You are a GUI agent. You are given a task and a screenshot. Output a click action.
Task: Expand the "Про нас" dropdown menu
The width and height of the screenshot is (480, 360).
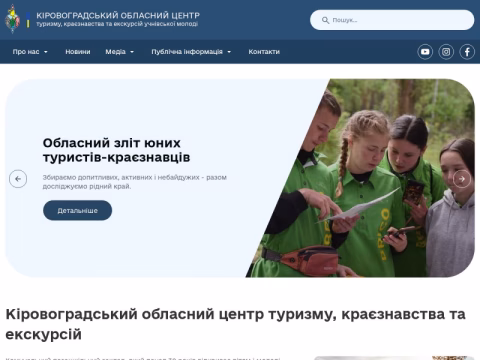pos(30,52)
